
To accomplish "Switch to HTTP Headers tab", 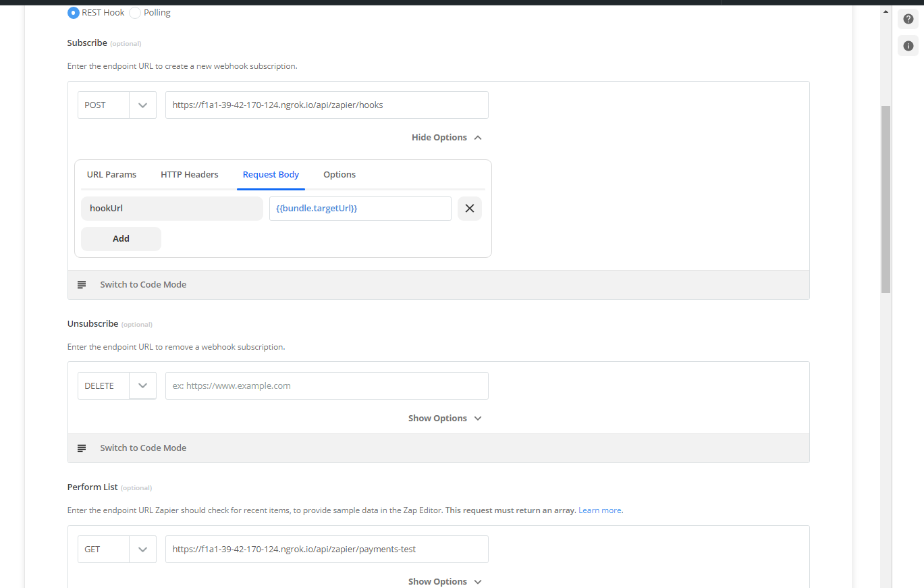I will [190, 174].
